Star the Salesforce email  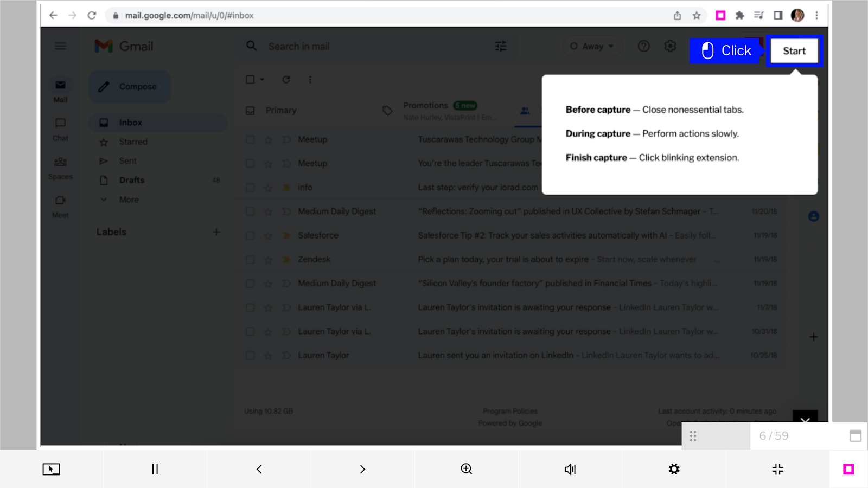tap(267, 235)
